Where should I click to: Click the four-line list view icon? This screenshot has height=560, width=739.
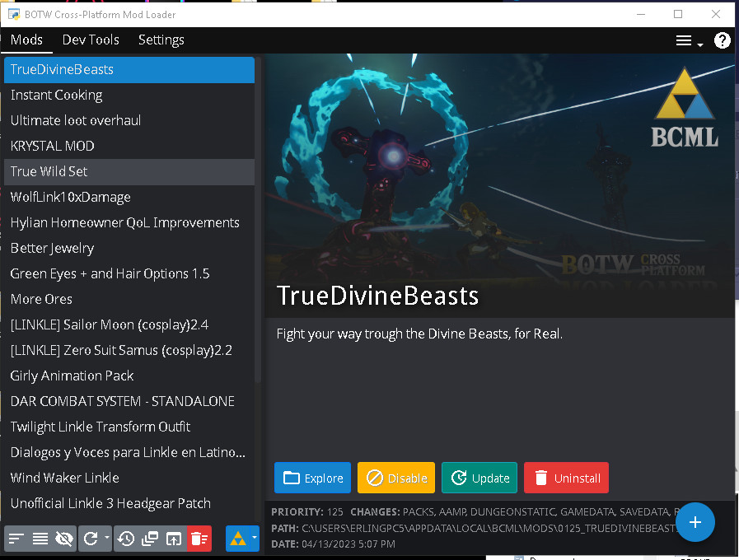[x=40, y=539]
